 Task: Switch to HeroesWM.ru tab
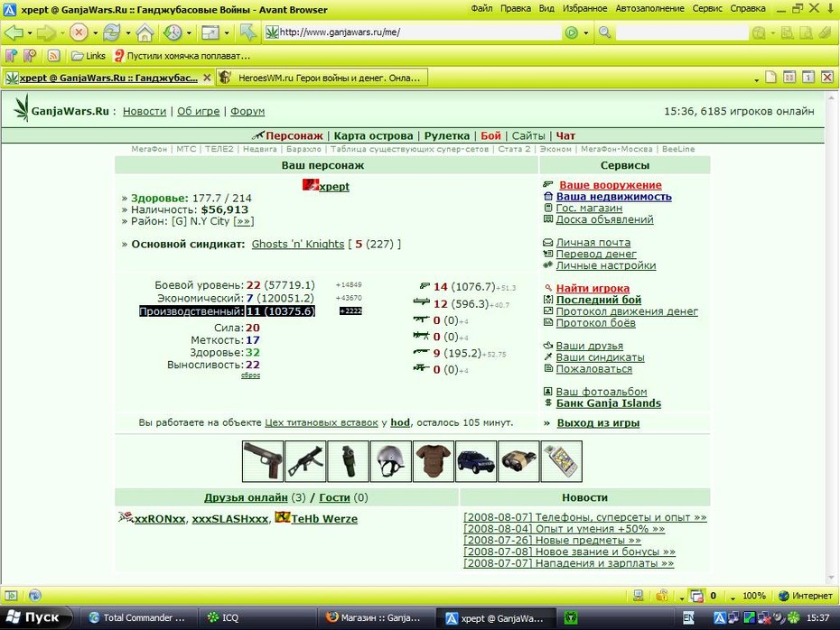(322, 78)
